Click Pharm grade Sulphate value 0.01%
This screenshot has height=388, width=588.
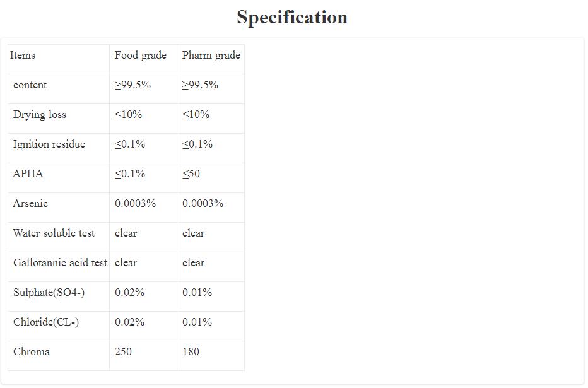197,292
